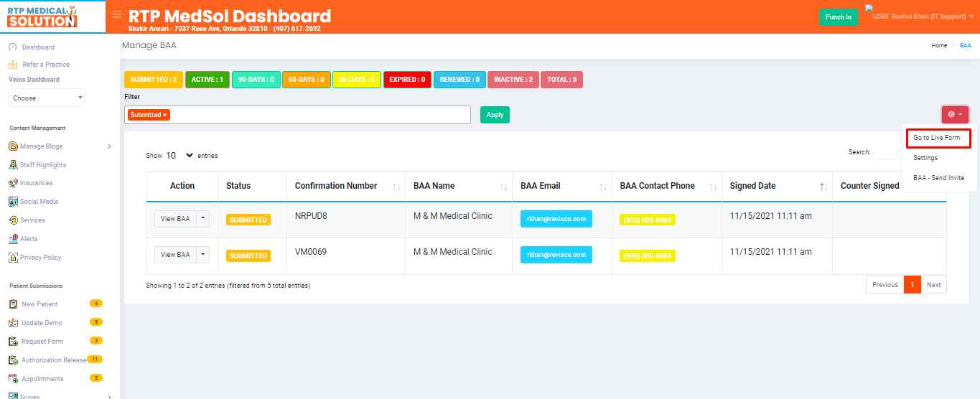Click the Punch In button
980x399 pixels.
pyautogui.click(x=839, y=17)
